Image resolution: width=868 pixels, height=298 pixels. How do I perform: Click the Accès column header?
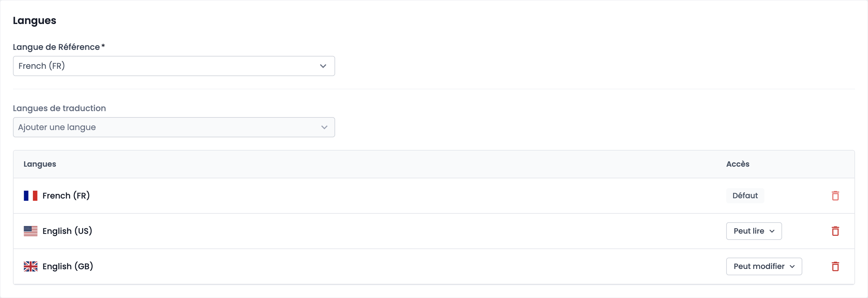(738, 164)
